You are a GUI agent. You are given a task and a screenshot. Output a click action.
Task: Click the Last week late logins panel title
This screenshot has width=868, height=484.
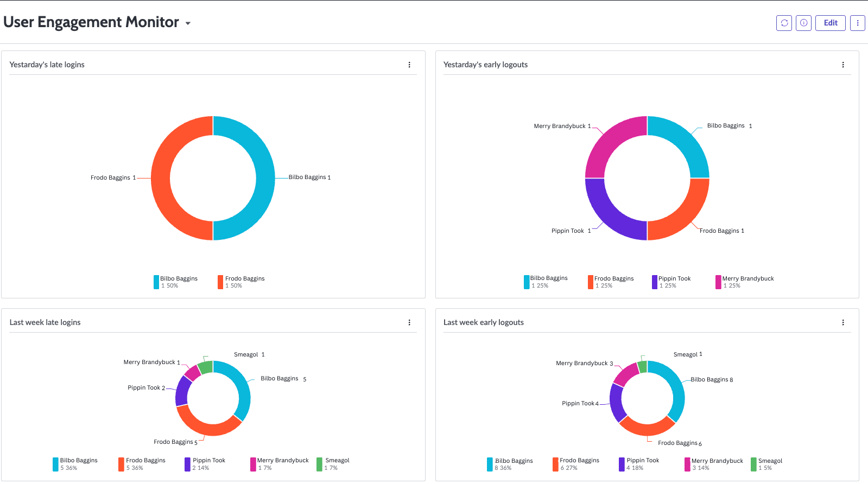45,322
